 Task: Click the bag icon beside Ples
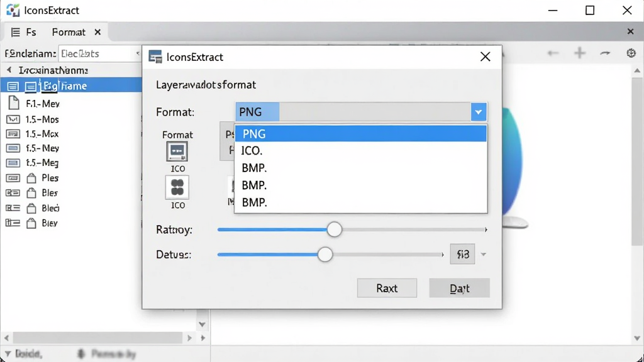click(x=31, y=178)
